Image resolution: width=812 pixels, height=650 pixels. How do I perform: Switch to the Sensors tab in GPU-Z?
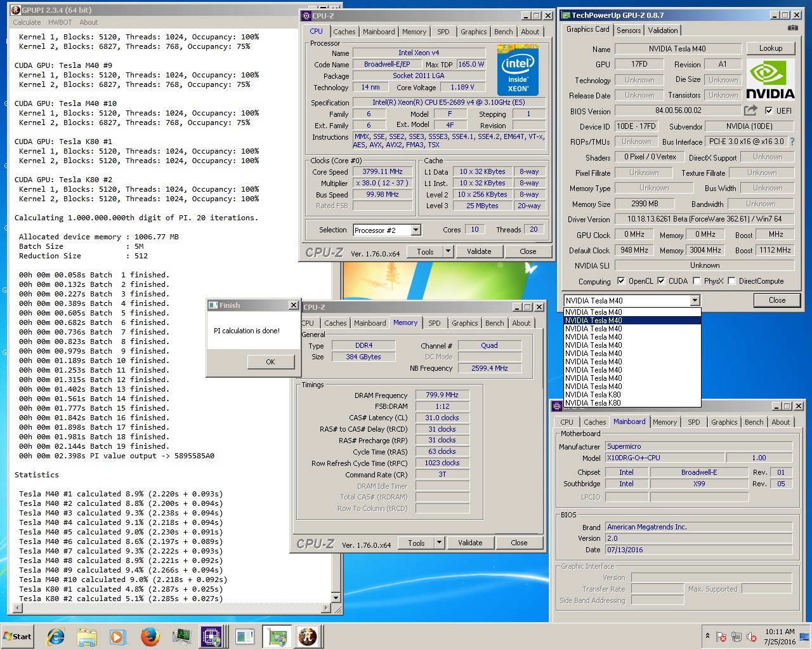click(628, 30)
